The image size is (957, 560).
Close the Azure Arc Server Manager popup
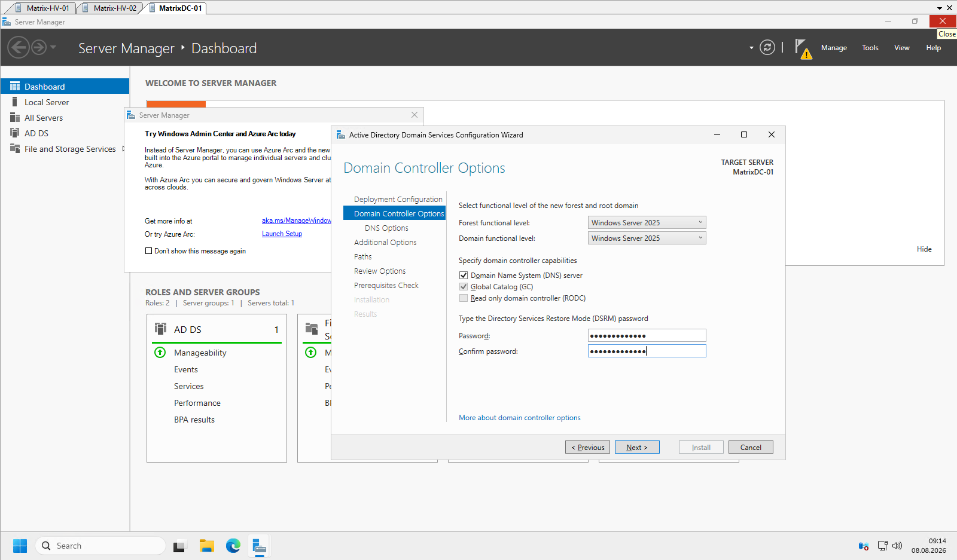(415, 115)
